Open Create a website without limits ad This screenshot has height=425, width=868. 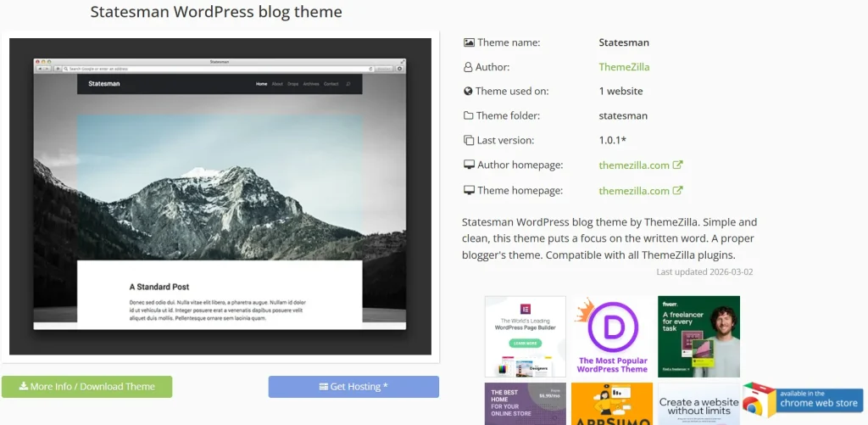[698, 404]
